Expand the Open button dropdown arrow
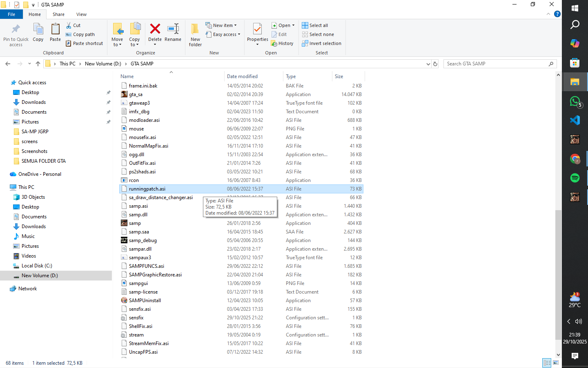 [x=293, y=25]
